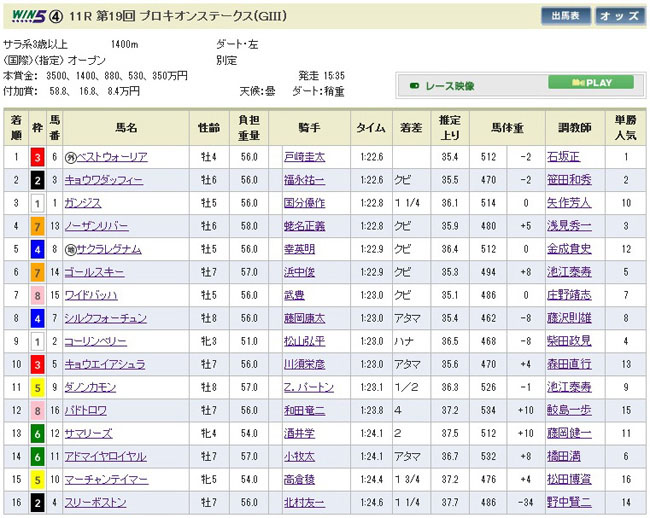Click the race video camera icon
Screen dimensions: 650x518
[x=414, y=84]
